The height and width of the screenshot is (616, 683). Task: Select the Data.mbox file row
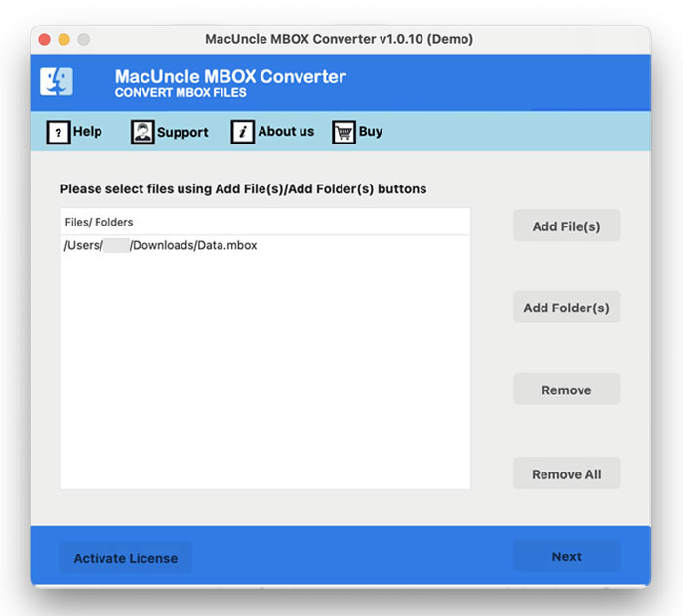(x=265, y=245)
